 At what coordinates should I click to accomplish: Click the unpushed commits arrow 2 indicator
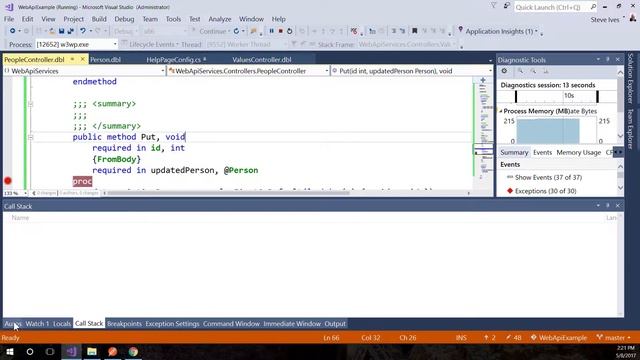(x=489, y=338)
